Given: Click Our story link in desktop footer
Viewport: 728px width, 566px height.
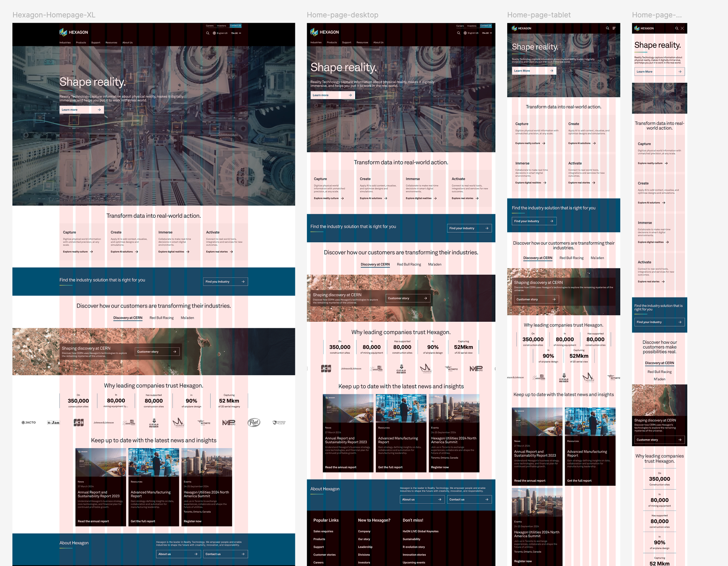Looking at the screenshot, I should point(364,539).
